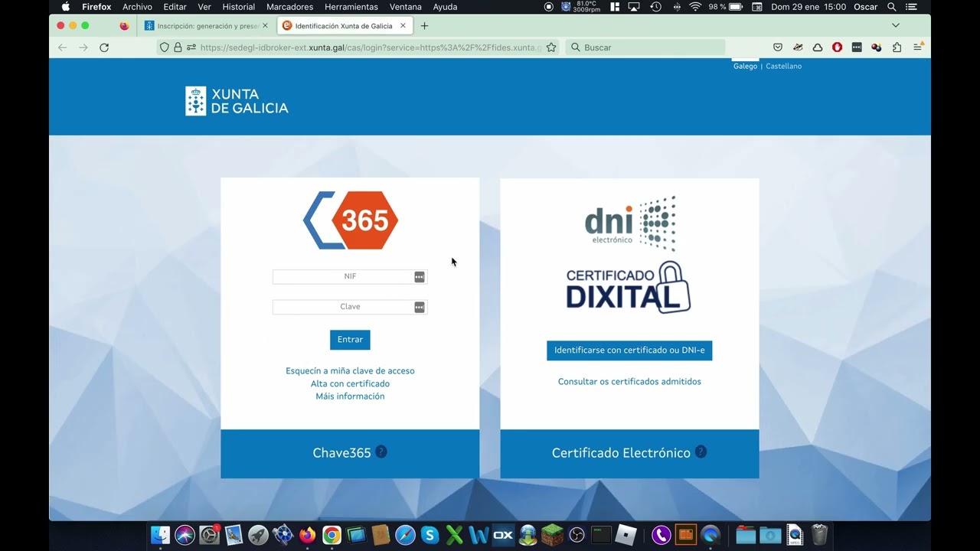Open the new tab plus button
The width and height of the screenshot is (980, 551).
tap(424, 26)
